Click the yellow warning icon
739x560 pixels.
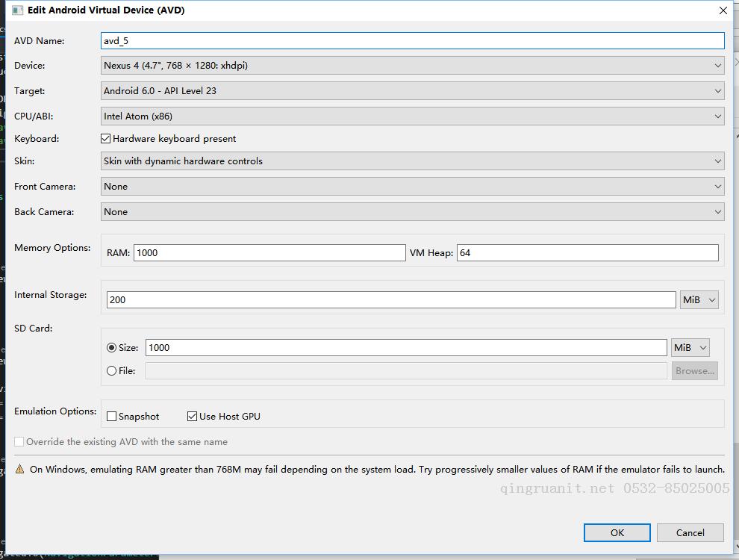click(x=20, y=470)
